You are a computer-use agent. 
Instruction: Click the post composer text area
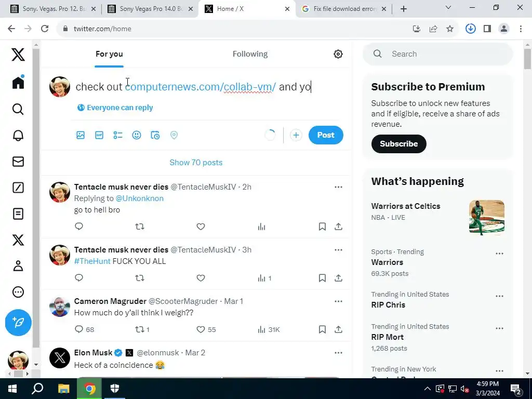207,87
